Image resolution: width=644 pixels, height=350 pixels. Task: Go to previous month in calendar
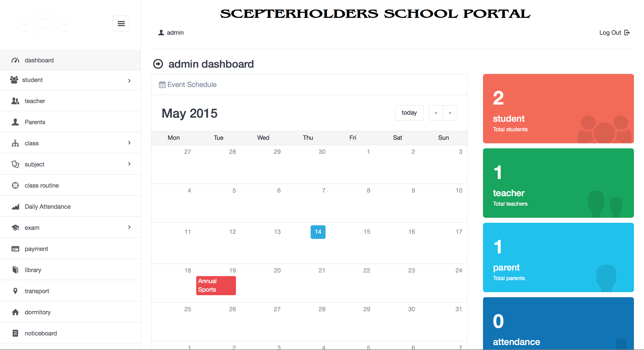(x=436, y=113)
